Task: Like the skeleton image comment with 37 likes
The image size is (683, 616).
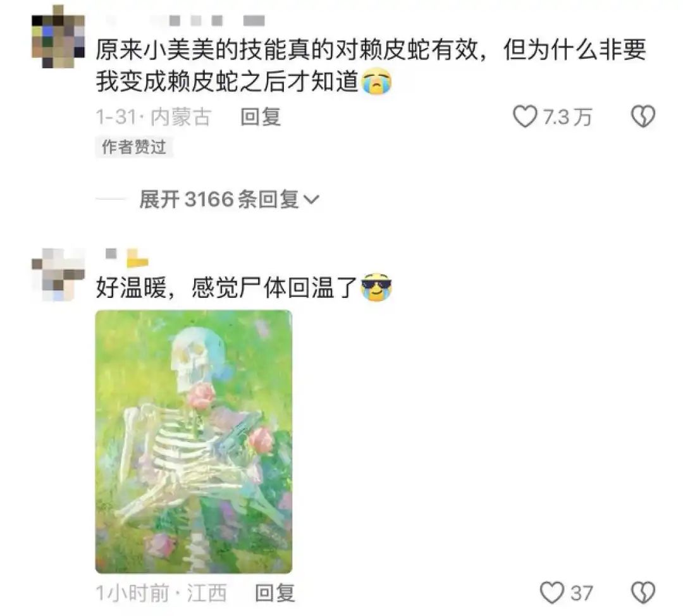Action: (x=552, y=593)
